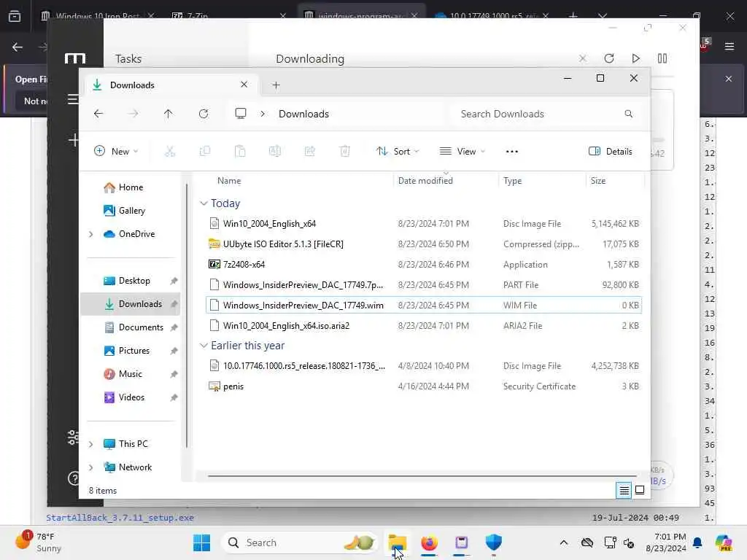Click the Rename toolbar icon
The width and height of the screenshot is (747, 560).
pyautogui.click(x=275, y=152)
